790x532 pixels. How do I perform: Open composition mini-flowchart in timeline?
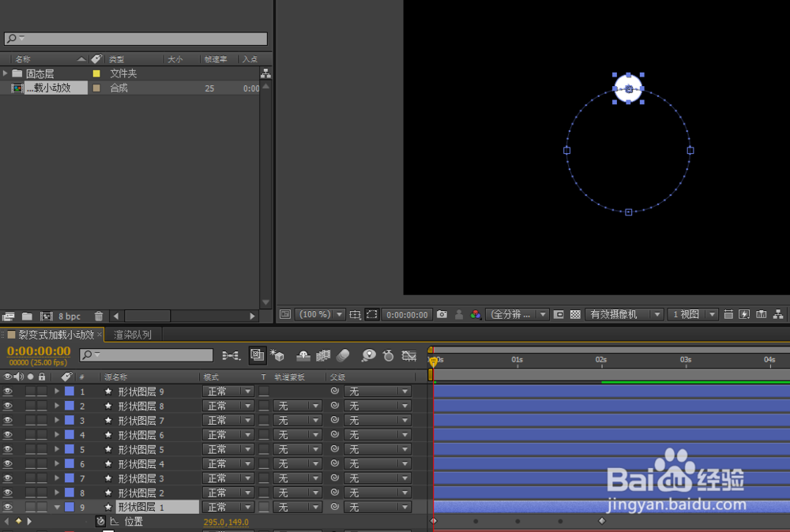point(231,356)
